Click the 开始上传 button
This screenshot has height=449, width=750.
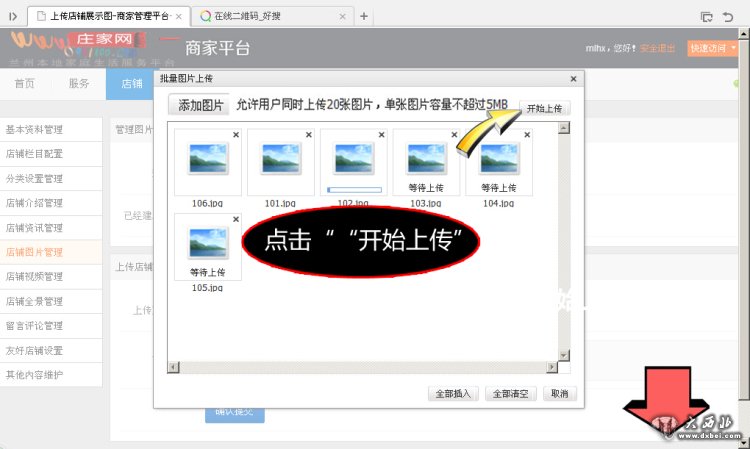click(x=544, y=108)
